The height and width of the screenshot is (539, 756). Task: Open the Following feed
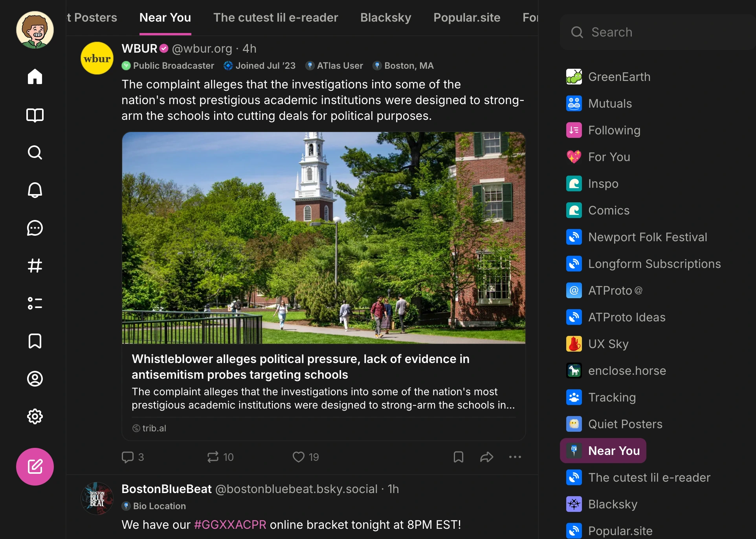point(603,130)
